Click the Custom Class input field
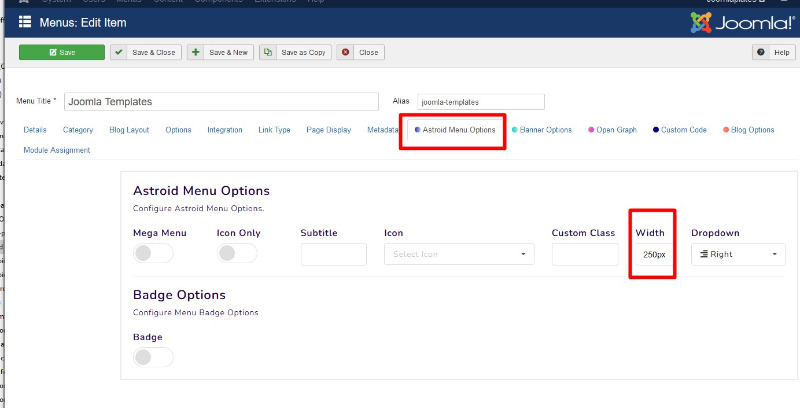Viewport: 800px width, 408px height. [585, 254]
